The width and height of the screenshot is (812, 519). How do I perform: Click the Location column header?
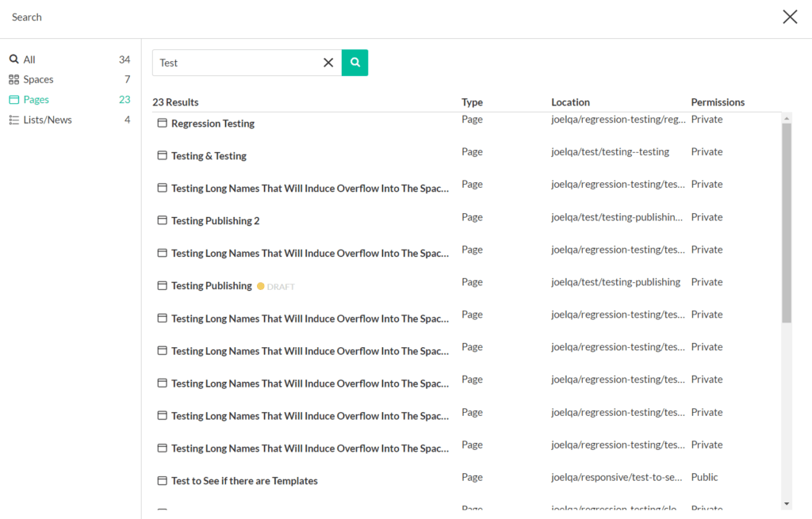(570, 102)
